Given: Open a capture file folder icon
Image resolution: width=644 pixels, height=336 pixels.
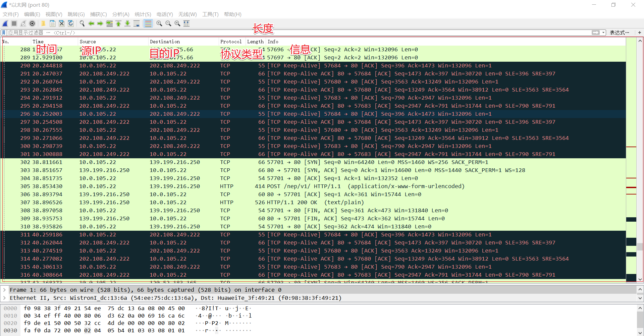Looking at the screenshot, I should click(x=43, y=23).
